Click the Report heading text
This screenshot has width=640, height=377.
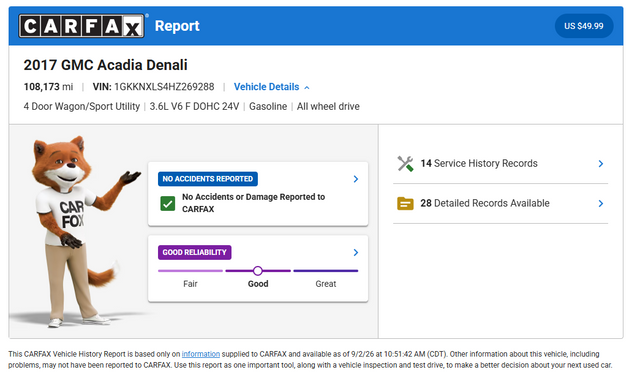pyautogui.click(x=177, y=26)
